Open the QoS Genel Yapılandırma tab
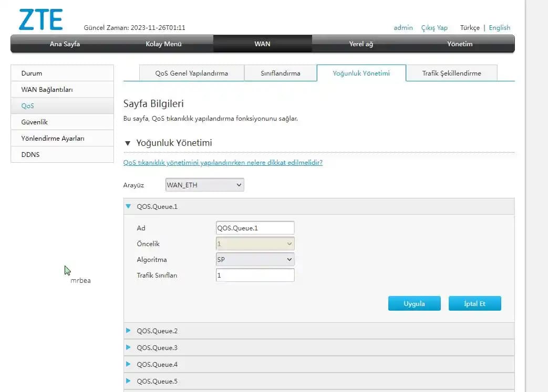This screenshot has width=548, height=392. [x=191, y=73]
